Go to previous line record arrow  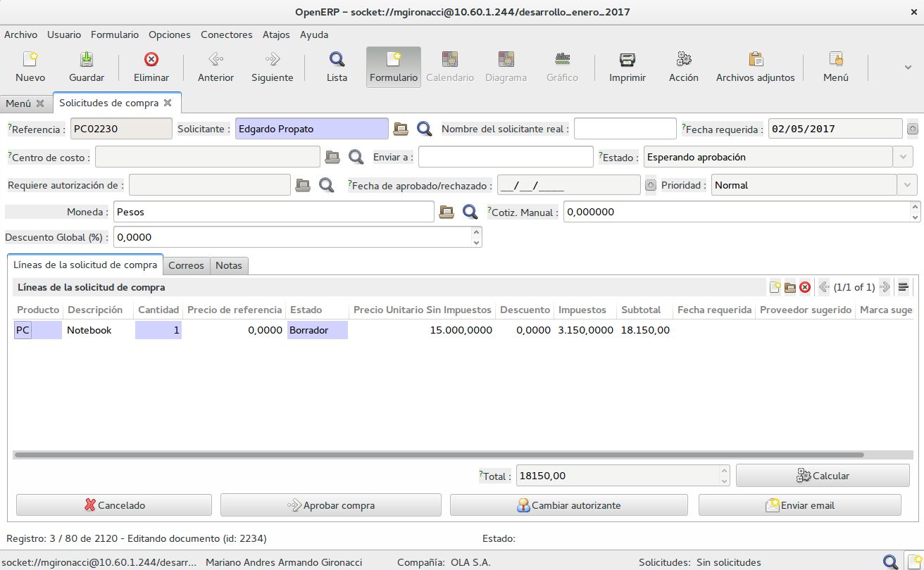click(x=823, y=287)
